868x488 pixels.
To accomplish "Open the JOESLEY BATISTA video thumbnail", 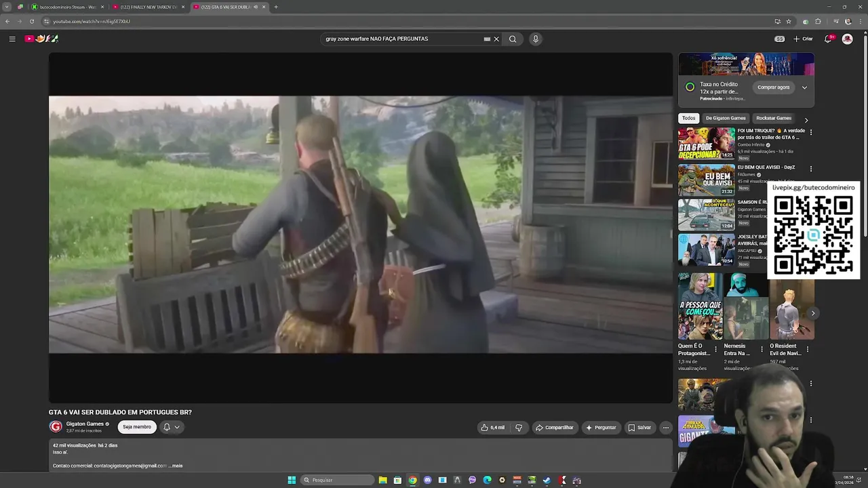I will pyautogui.click(x=707, y=249).
